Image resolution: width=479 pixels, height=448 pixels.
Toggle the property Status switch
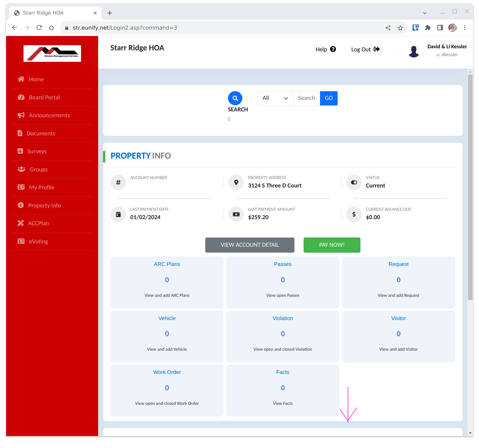pyautogui.click(x=354, y=182)
